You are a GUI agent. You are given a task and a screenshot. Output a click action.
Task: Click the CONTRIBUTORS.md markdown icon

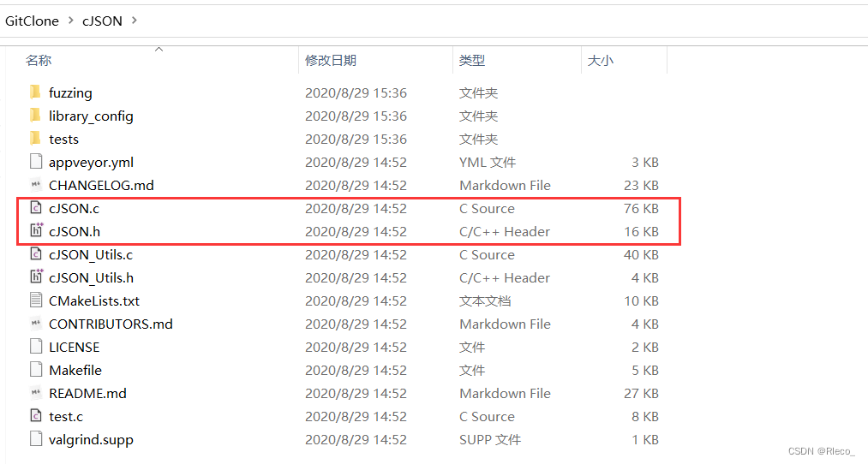point(36,324)
